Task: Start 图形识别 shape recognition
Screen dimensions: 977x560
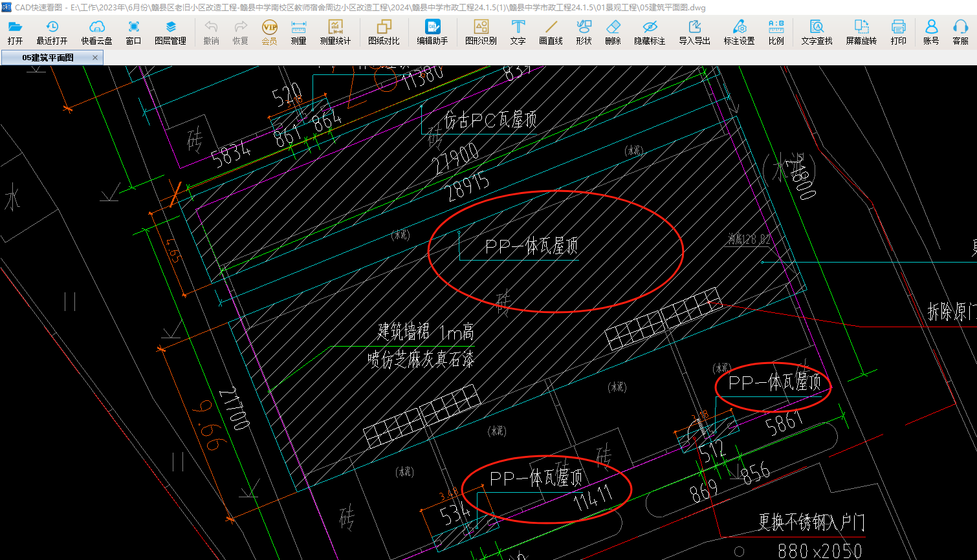Action: [481, 32]
